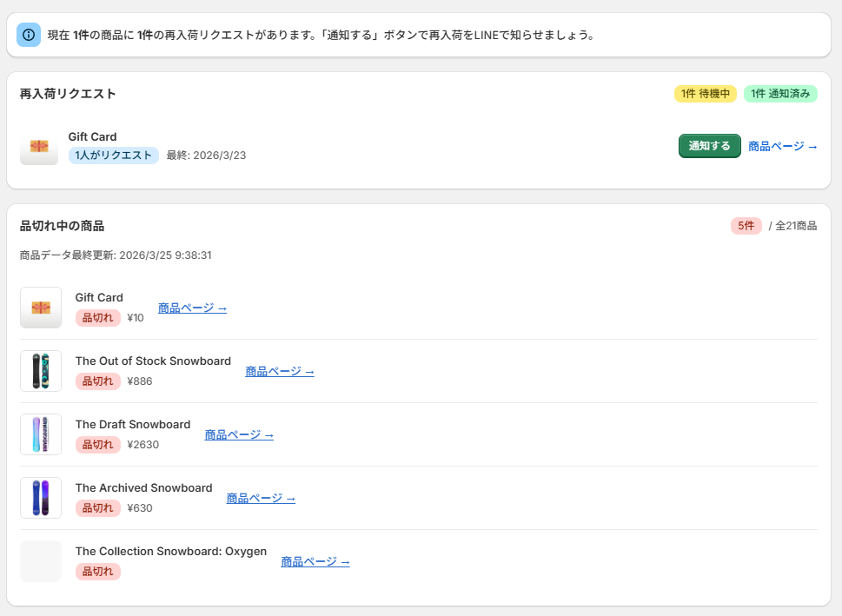Click the 品切れ badge next to Gift Card
This screenshot has height=616, width=842.
coord(97,318)
